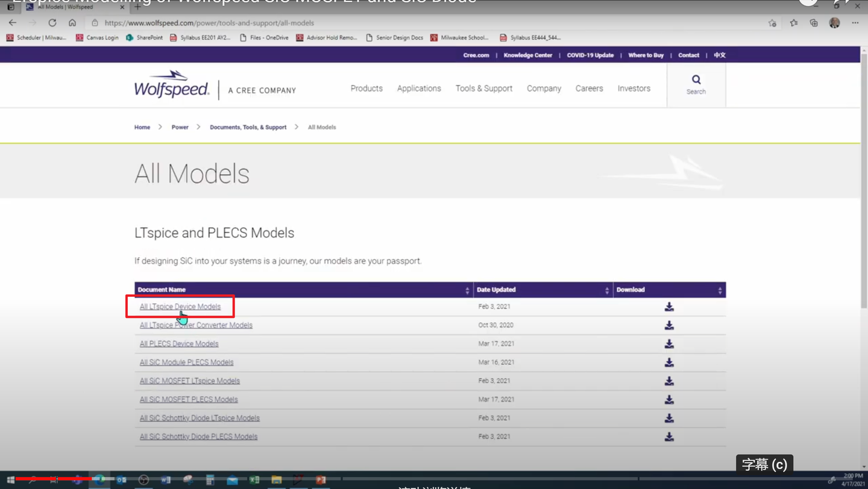Click the site security padlock in address bar
The height and width of the screenshot is (489, 868).
[x=96, y=23]
